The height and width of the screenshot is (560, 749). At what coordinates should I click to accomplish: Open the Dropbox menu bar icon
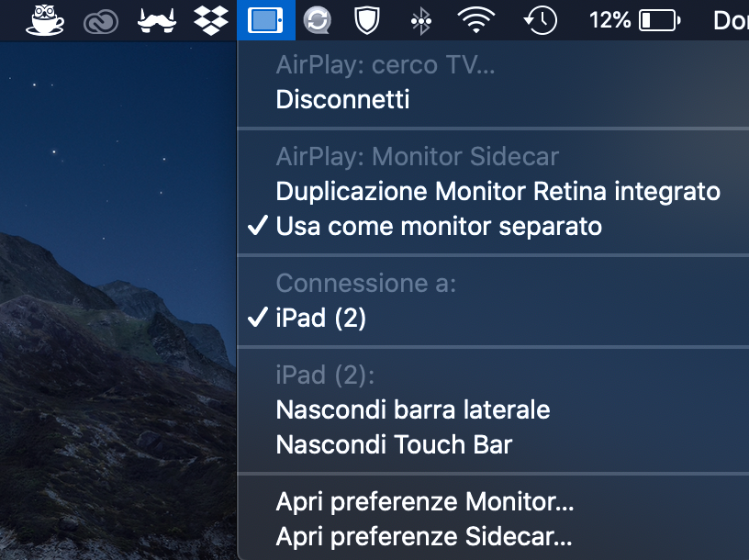(211, 20)
